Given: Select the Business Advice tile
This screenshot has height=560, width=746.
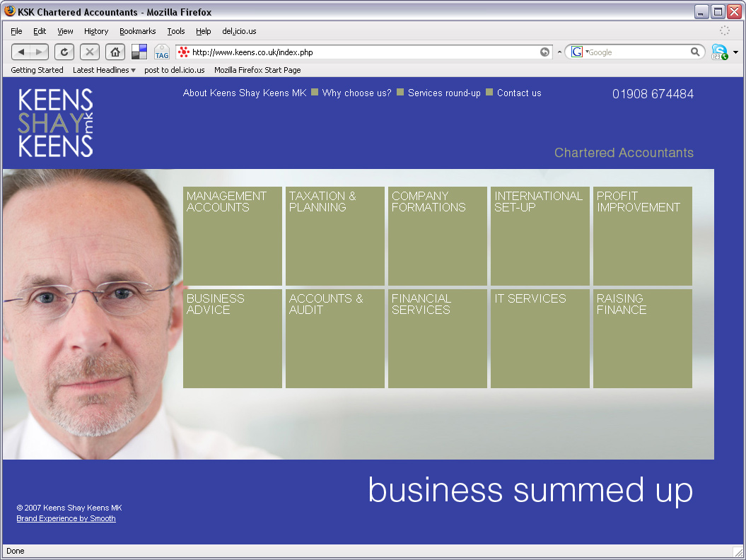Looking at the screenshot, I should click(x=232, y=338).
